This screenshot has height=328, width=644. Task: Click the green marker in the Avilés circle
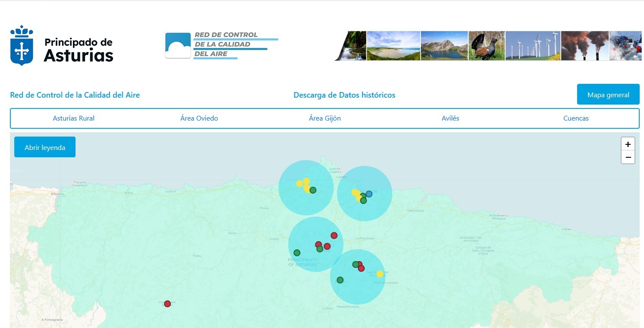coord(313,190)
